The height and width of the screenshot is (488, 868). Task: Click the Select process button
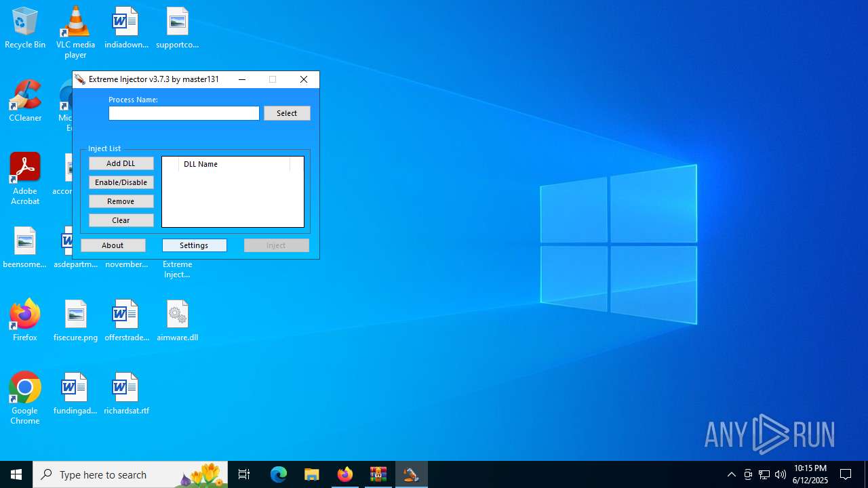[x=287, y=113]
